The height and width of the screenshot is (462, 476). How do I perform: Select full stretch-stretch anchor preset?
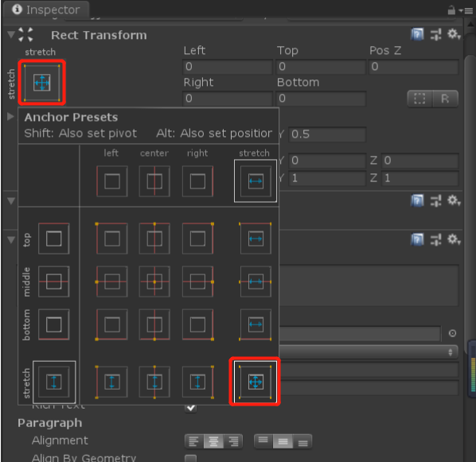click(x=255, y=382)
